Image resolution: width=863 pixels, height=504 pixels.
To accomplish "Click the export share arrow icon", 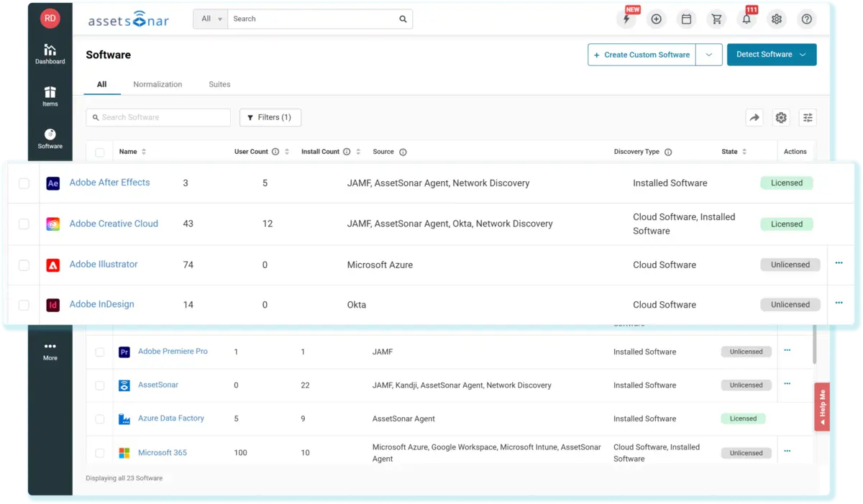I will click(x=754, y=118).
